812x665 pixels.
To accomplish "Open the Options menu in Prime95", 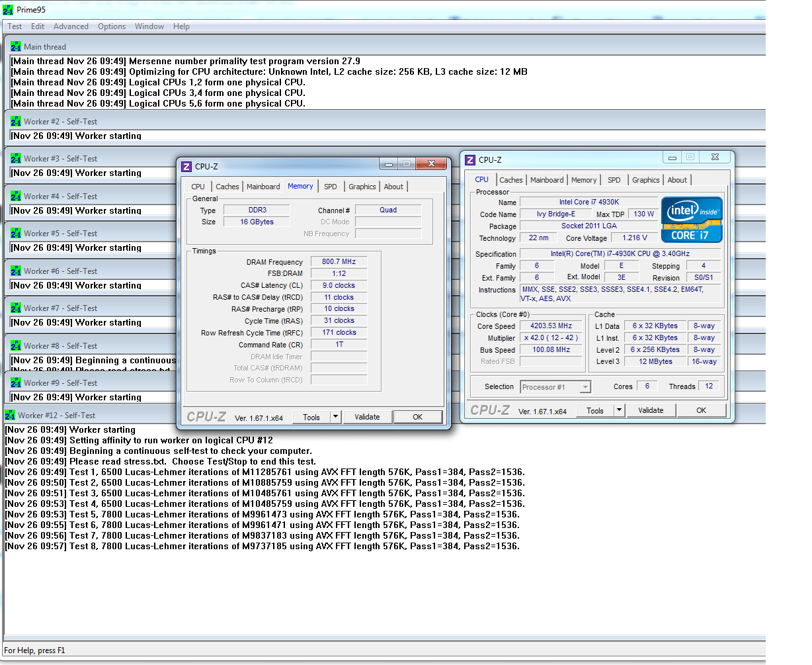I will pyautogui.click(x=111, y=26).
